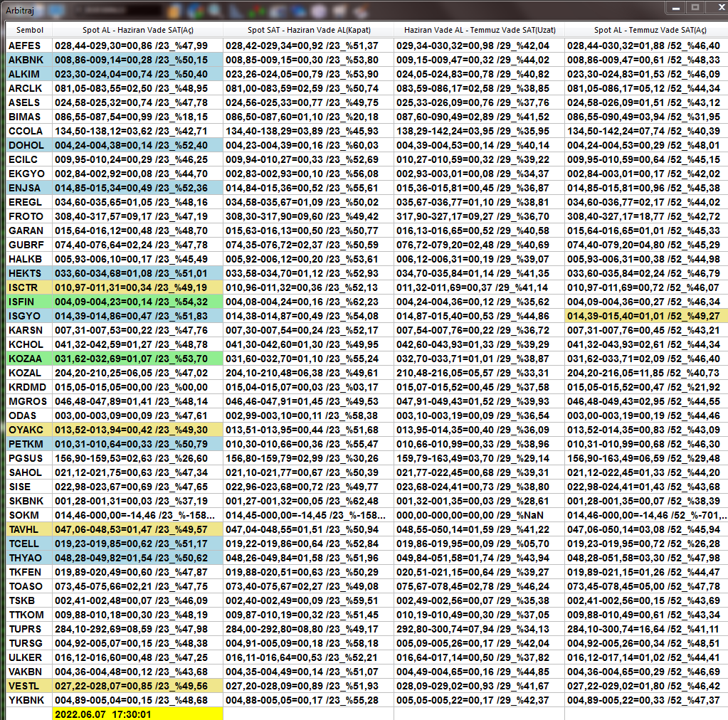Image resolution: width=728 pixels, height=720 pixels.
Task: Click the 'Spot AL - Haziran Vade SAT(Aç)' header
Action: pos(138,30)
